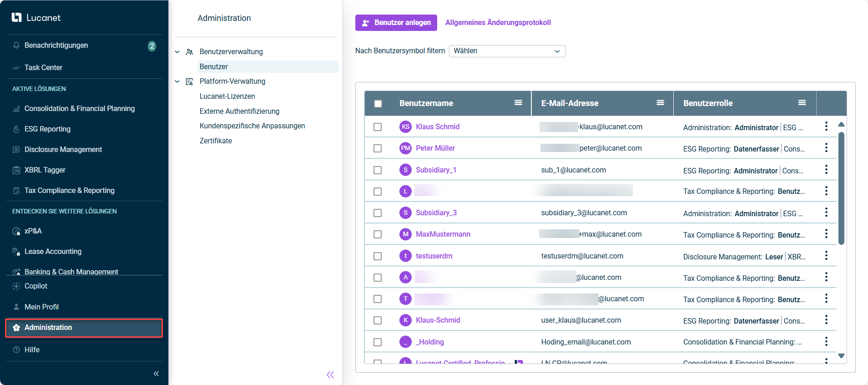Image resolution: width=868 pixels, height=385 pixels.
Task: Select Externe Authentifizierung menu entry
Action: click(239, 111)
